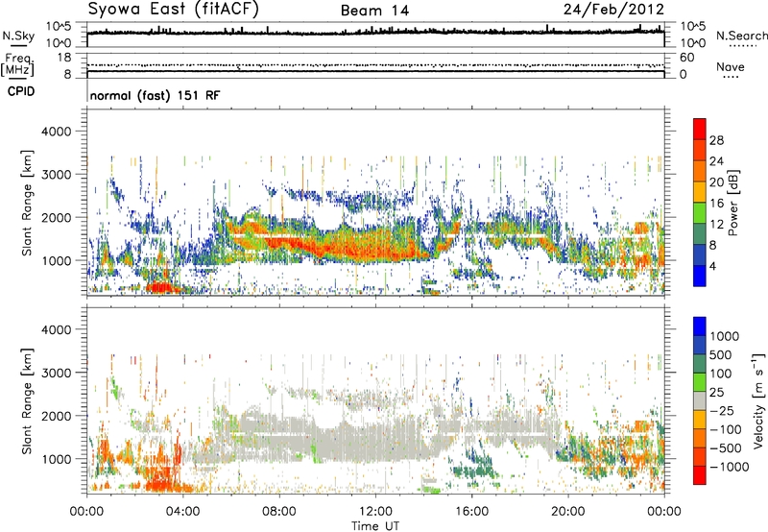The image size is (768, 532).
Task: Click the "-500" label on the velocity color bar
Action: coord(726,447)
